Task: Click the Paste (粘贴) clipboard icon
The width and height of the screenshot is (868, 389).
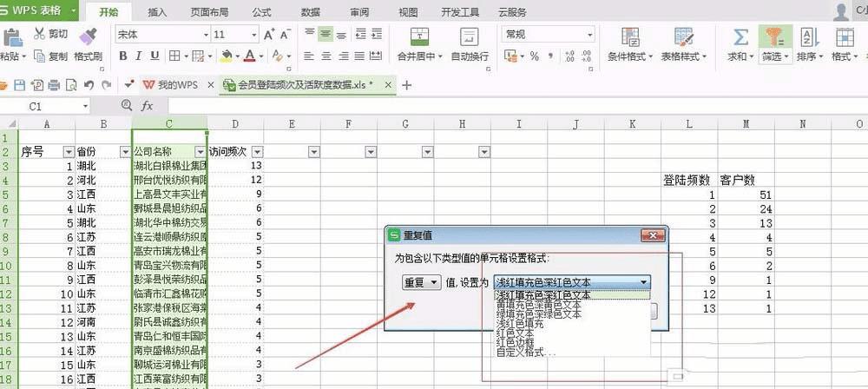Action: coord(11,37)
